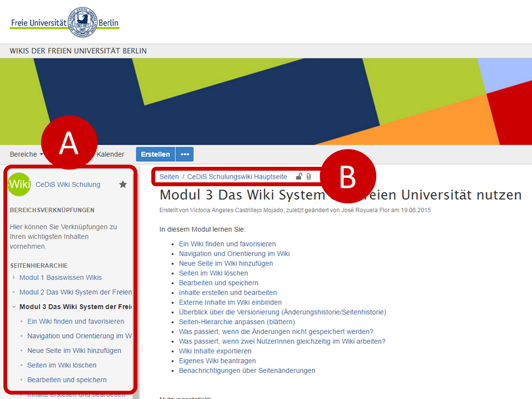Image resolution: width=532 pixels, height=399 pixels.
Task: Click the page title Modul 3 Das Wiki System
Action: [x=341, y=195]
